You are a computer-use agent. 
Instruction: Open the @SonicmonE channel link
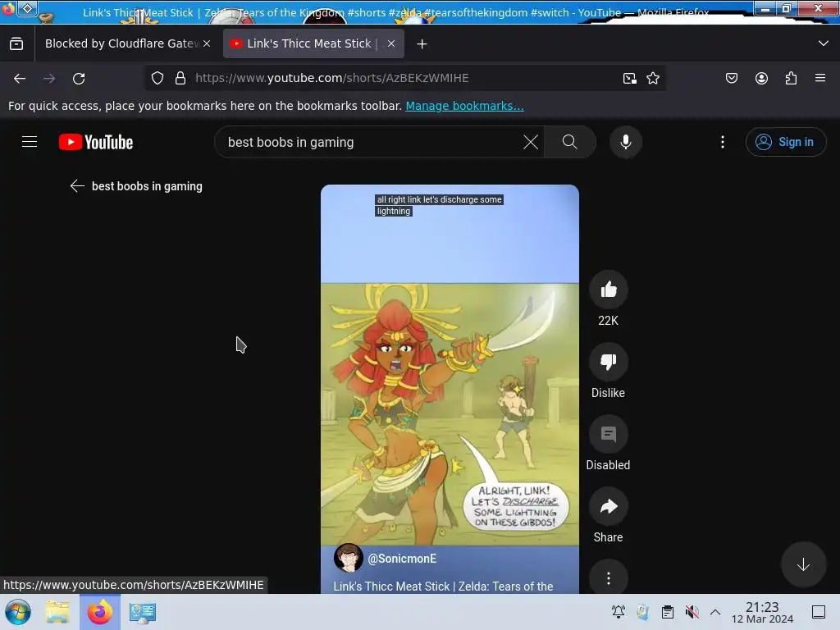[x=402, y=558]
